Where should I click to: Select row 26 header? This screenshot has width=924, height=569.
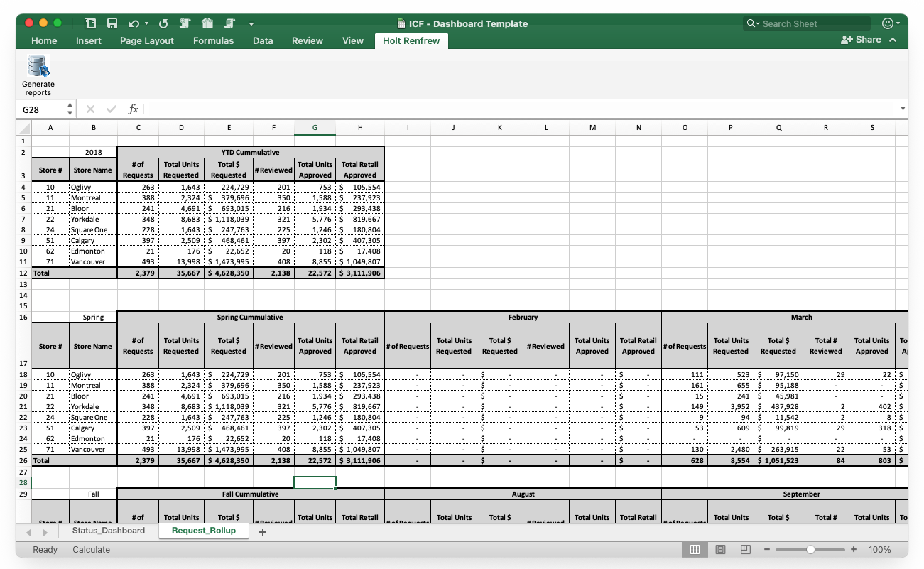point(23,460)
